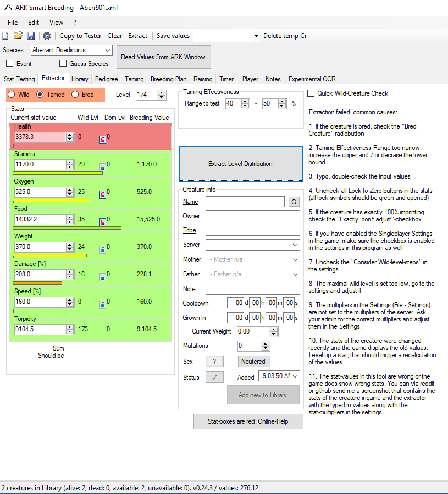Click the Extract Level Distribution button

click(x=240, y=164)
